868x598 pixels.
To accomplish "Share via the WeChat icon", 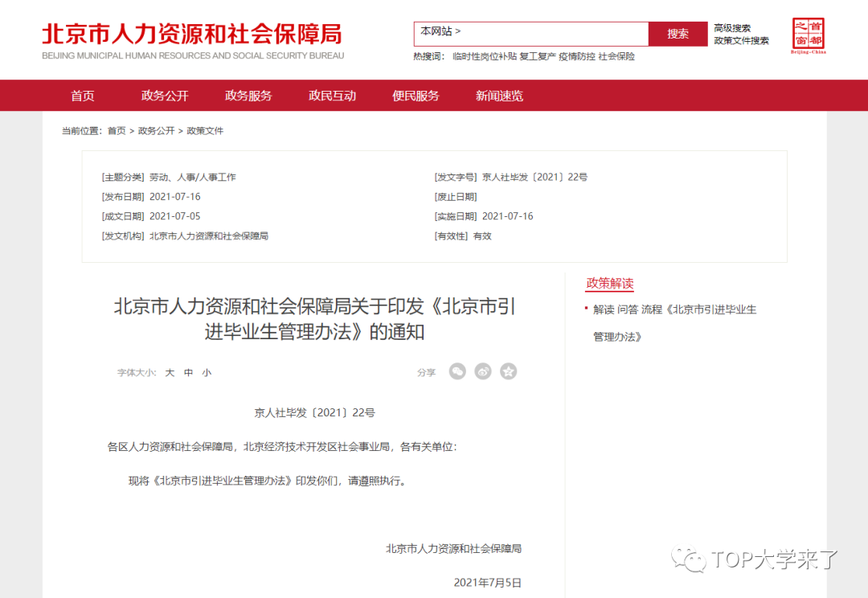I will coord(457,371).
